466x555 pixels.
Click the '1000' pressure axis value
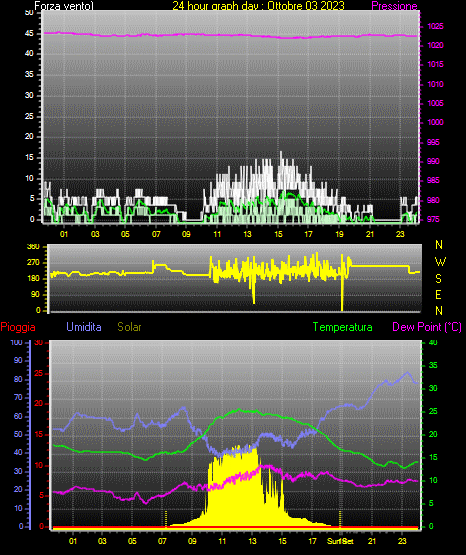point(435,122)
